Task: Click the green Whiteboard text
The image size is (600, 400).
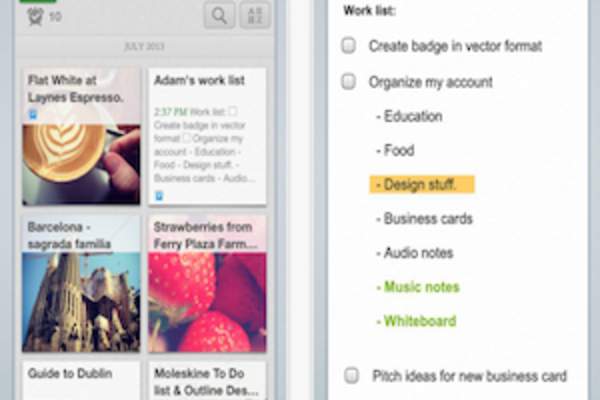Action: coord(416,321)
